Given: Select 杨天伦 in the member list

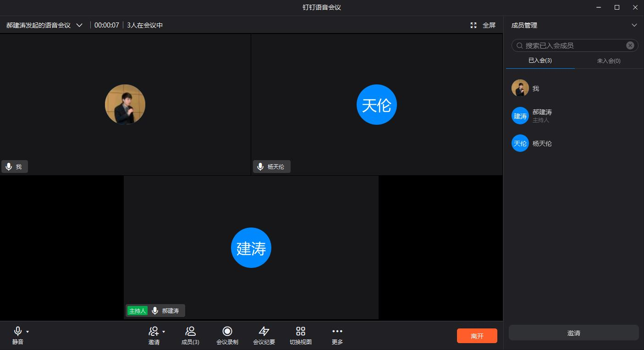Looking at the screenshot, I should click(x=542, y=144).
